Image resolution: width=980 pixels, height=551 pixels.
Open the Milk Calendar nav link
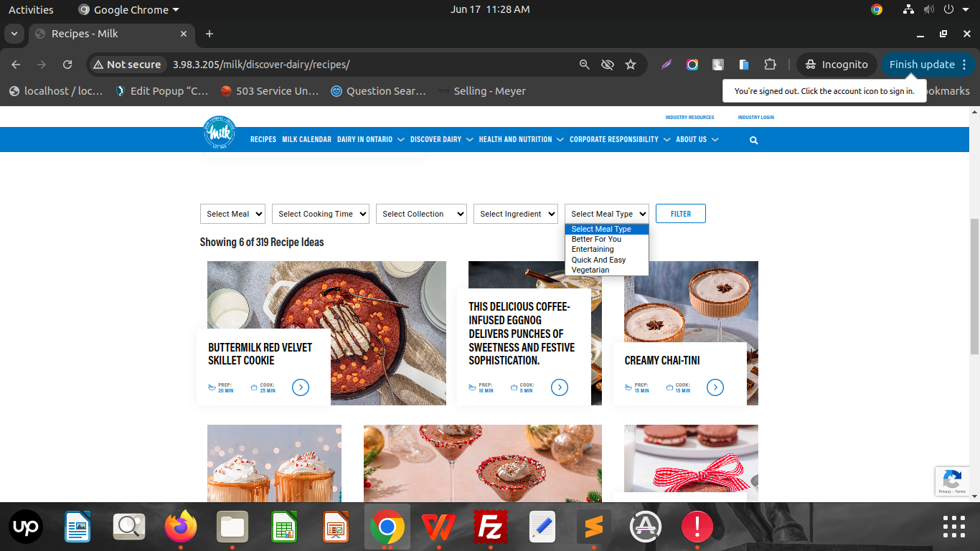click(x=306, y=140)
